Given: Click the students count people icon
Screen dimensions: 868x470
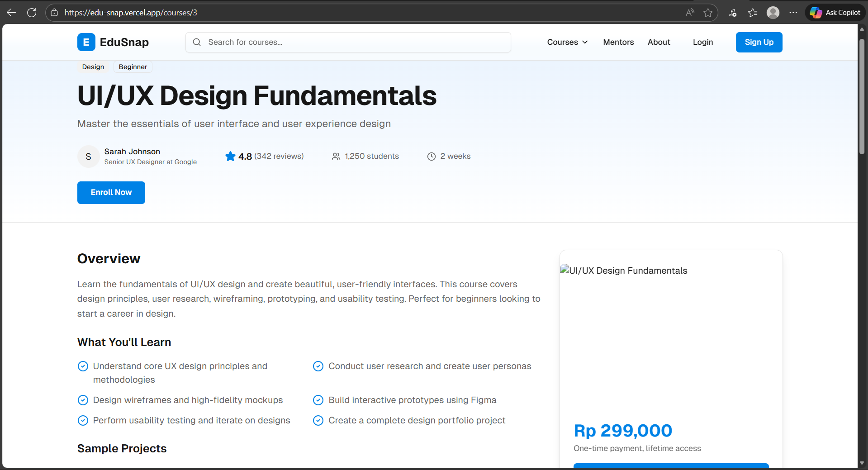Looking at the screenshot, I should (x=336, y=157).
